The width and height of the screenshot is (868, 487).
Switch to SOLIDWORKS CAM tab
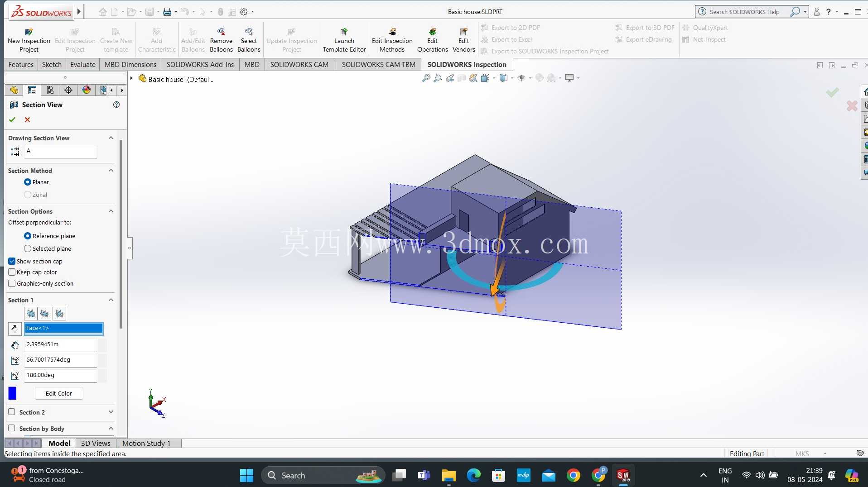pyautogui.click(x=299, y=65)
